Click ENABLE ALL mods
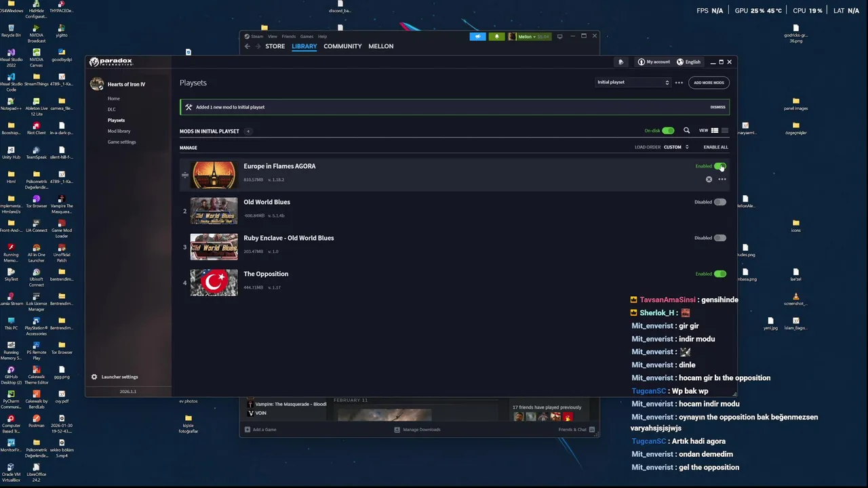 pyautogui.click(x=715, y=147)
